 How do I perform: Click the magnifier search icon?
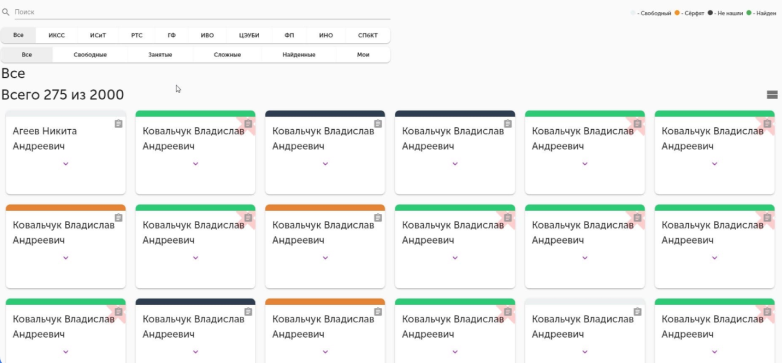pyautogui.click(x=5, y=12)
